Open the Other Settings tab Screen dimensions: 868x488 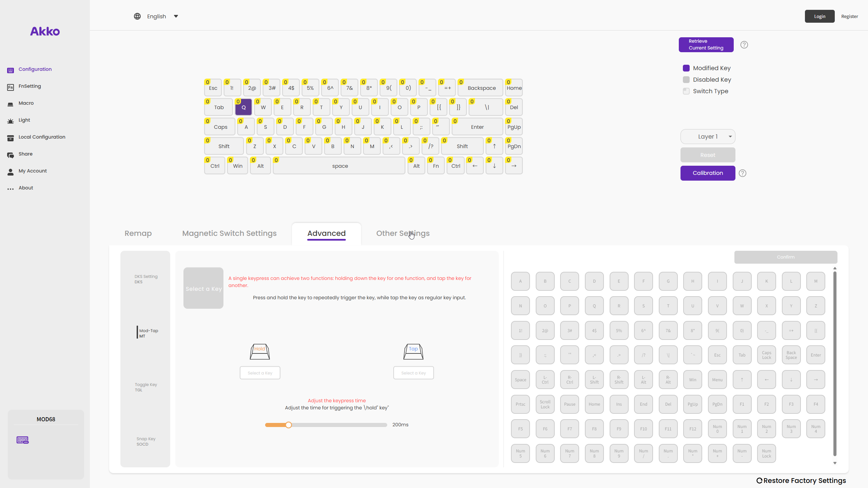pyautogui.click(x=403, y=233)
